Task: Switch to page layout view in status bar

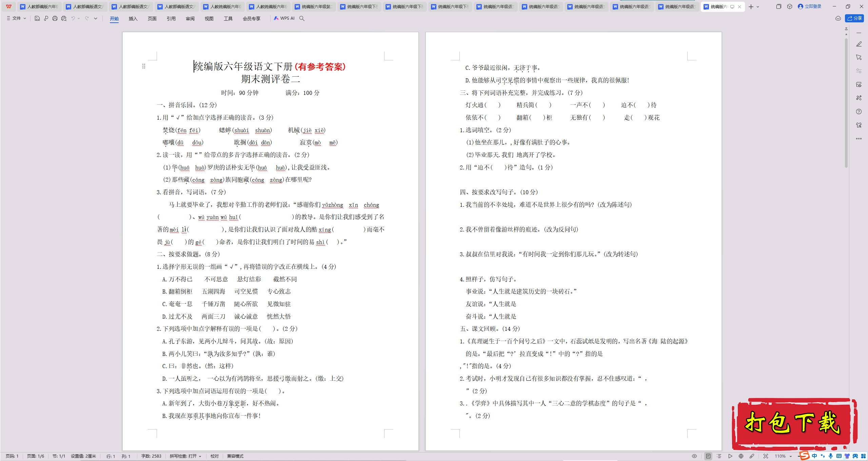Action: click(708, 456)
